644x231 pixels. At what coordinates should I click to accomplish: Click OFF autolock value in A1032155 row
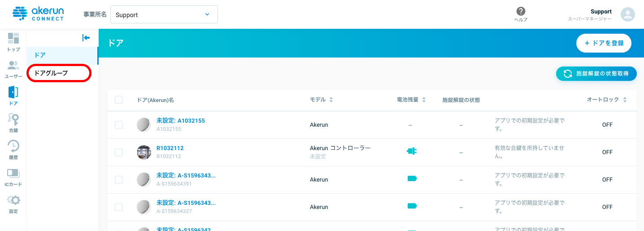point(607,125)
